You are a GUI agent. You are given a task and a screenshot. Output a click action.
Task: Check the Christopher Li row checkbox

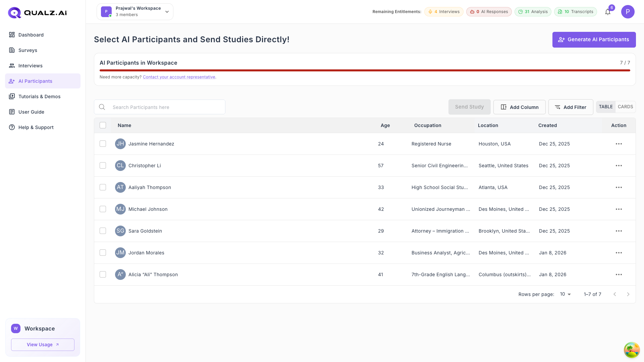[x=103, y=166]
